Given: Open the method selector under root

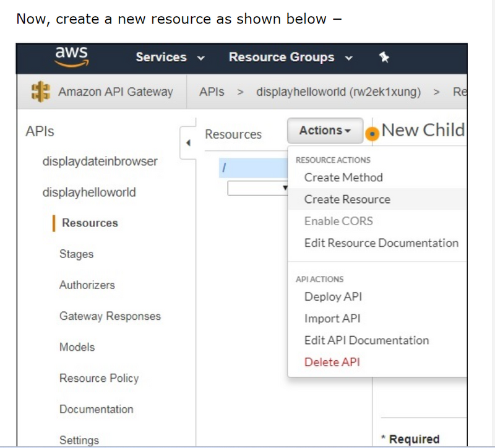Looking at the screenshot, I should pos(257,187).
